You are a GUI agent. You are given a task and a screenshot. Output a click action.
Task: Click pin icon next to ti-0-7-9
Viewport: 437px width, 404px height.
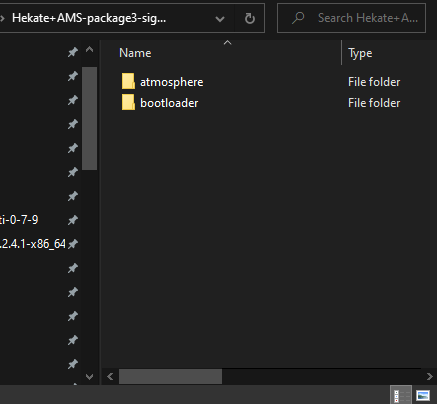coord(73,220)
